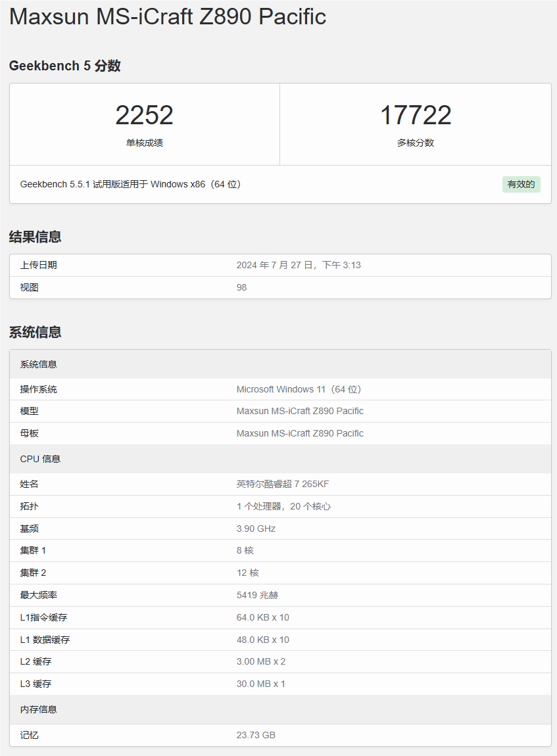Click the "拓扑" row label
Image resolution: width=557 pixels, height=756 pixels.
click(x=30, y=506)
